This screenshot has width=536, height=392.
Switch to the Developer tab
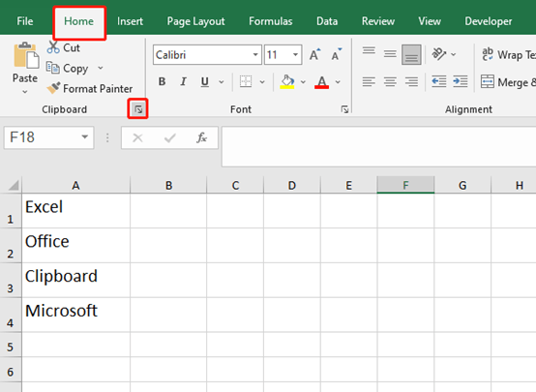489,21
